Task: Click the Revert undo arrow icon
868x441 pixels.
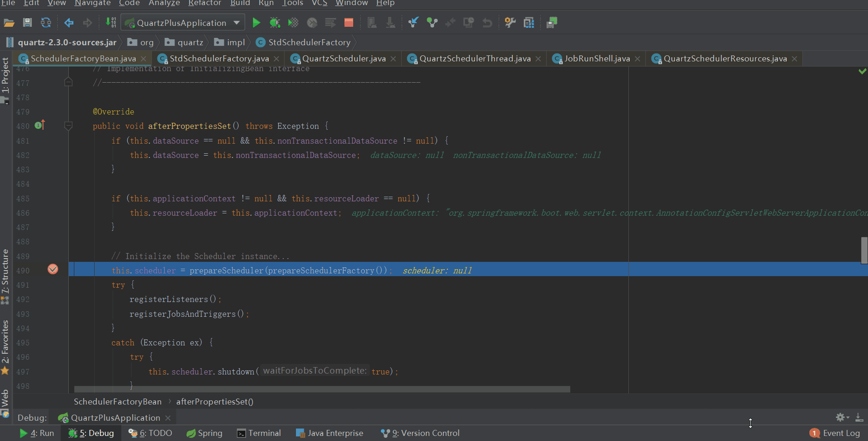Action: coord(487,23)
